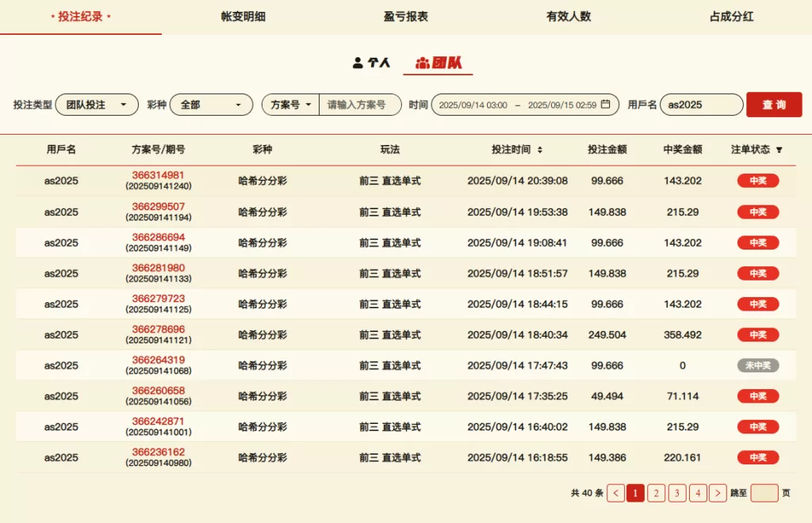Go to previous page with left arrow

[x=615, y=493]
